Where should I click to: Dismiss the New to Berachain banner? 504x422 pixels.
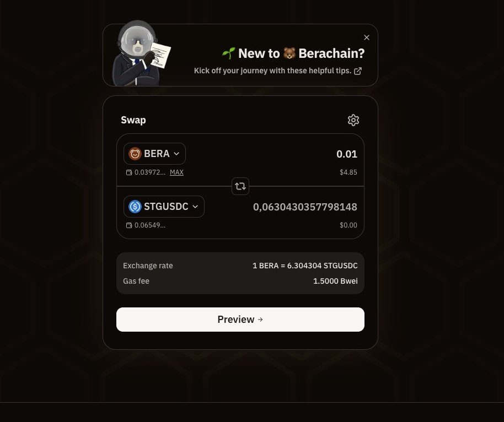(367, 37)
